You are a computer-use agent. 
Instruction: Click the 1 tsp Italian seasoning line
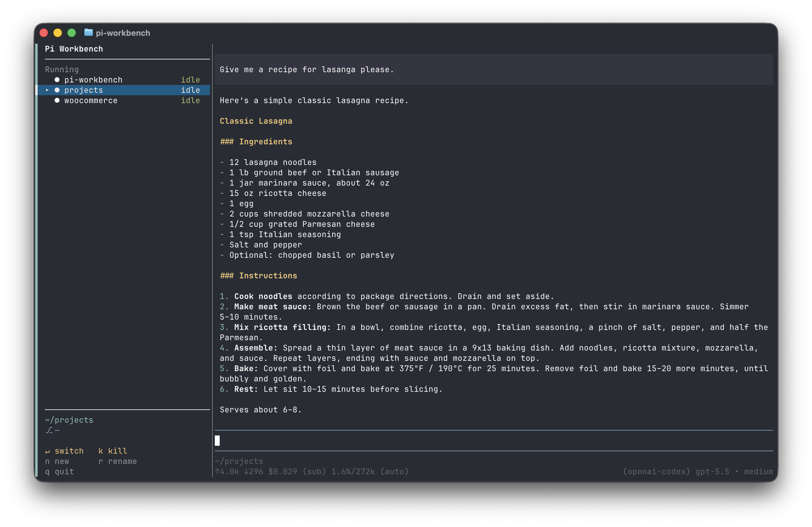(280, 234)
